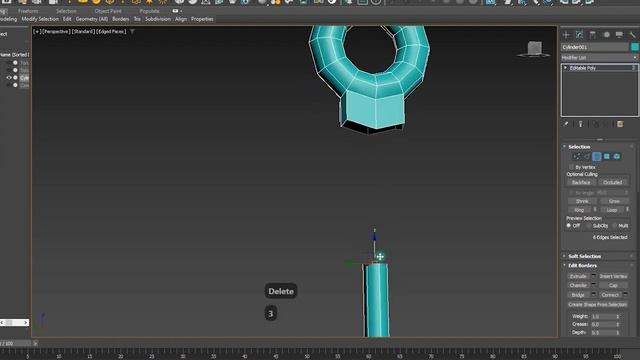640x360 pixels.
Task: Open the Modify command panel tab
Action: (x=579, y=35)
